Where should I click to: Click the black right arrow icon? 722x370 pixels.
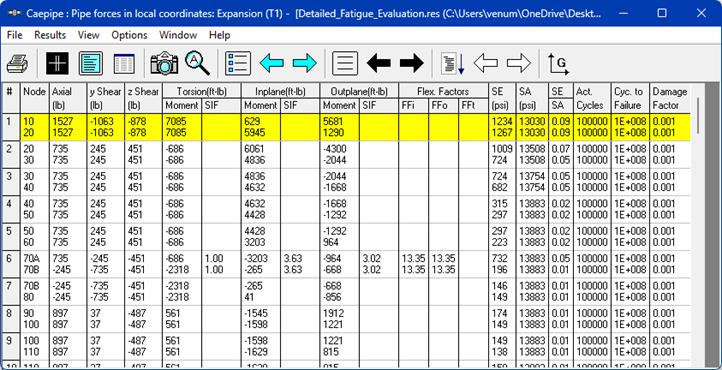[x=412, y=63]
